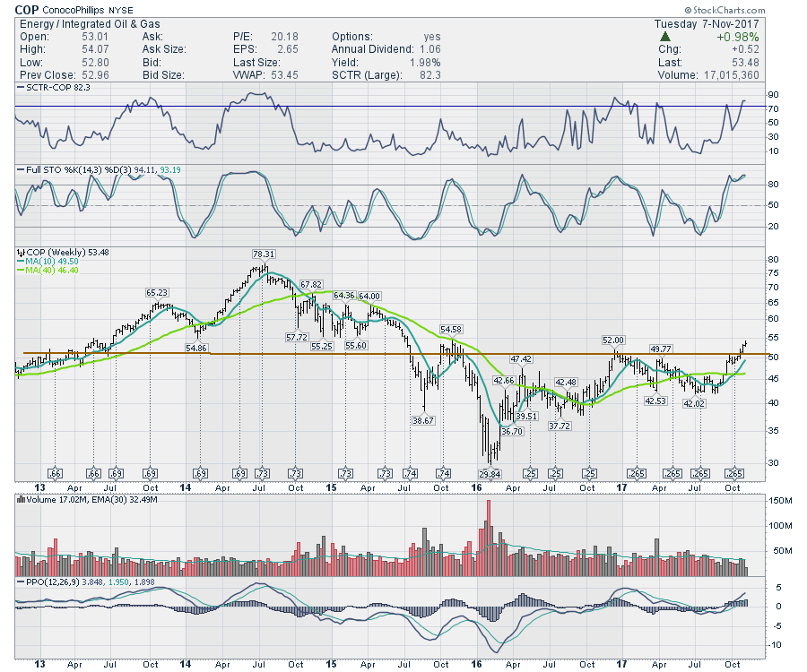Click the VWAP value 53.45
The height and width of the screenshot is (672, 807).
point(284,75)
